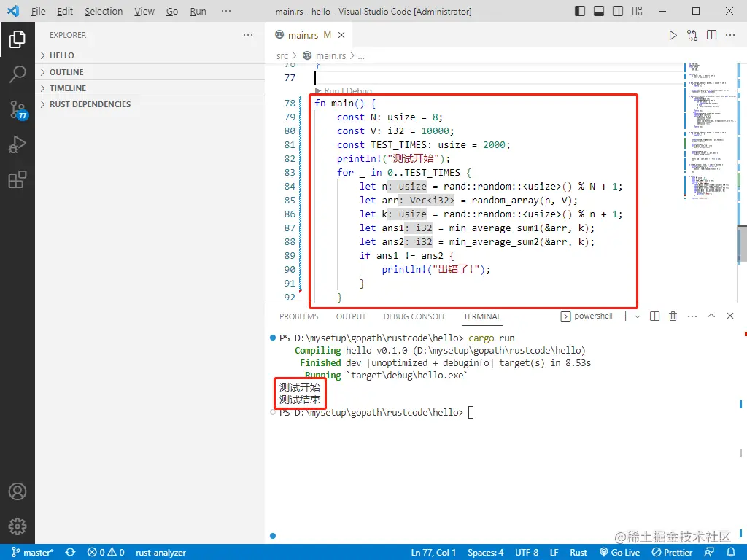
Task: Change end of line sequence LF
Action: click(554, 553)
